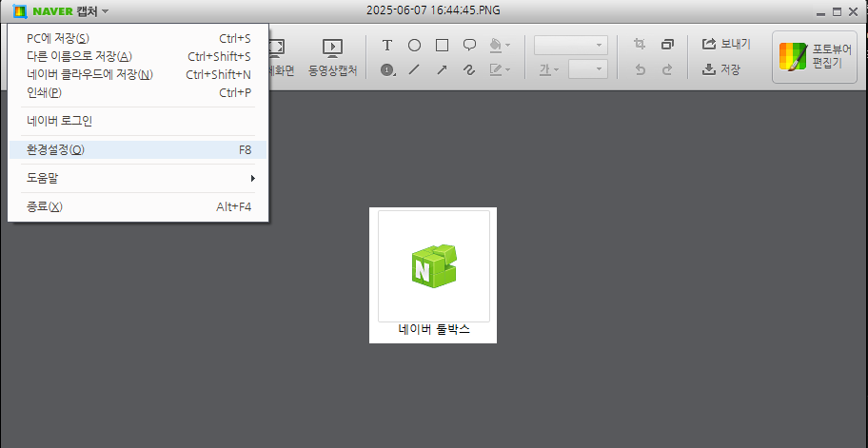
Task: Select the Speech bubble tool
Action: click(469, 46)
